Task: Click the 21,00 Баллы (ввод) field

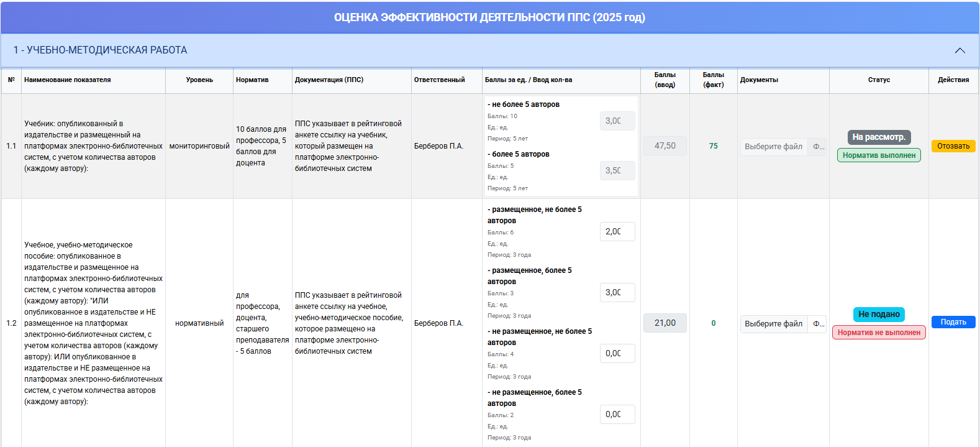Action: [665, 323]
